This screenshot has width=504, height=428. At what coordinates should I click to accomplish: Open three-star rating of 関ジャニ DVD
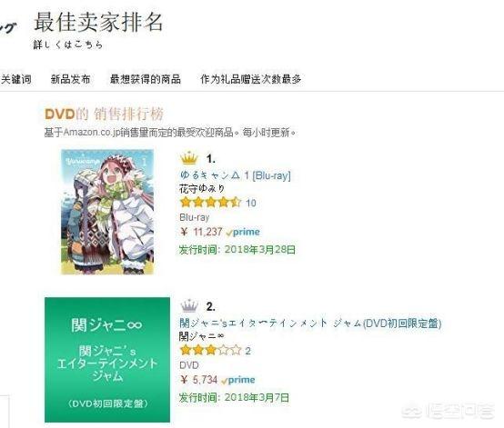[x=210, y=350]
